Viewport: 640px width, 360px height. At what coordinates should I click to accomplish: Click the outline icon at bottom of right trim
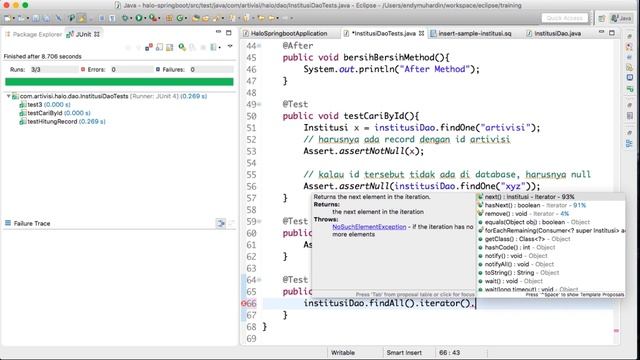629,143
